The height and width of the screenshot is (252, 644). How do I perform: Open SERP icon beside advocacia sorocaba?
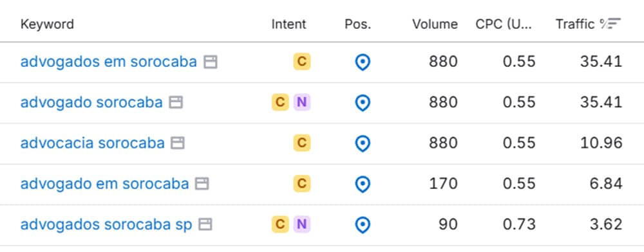tap(178, 143)
